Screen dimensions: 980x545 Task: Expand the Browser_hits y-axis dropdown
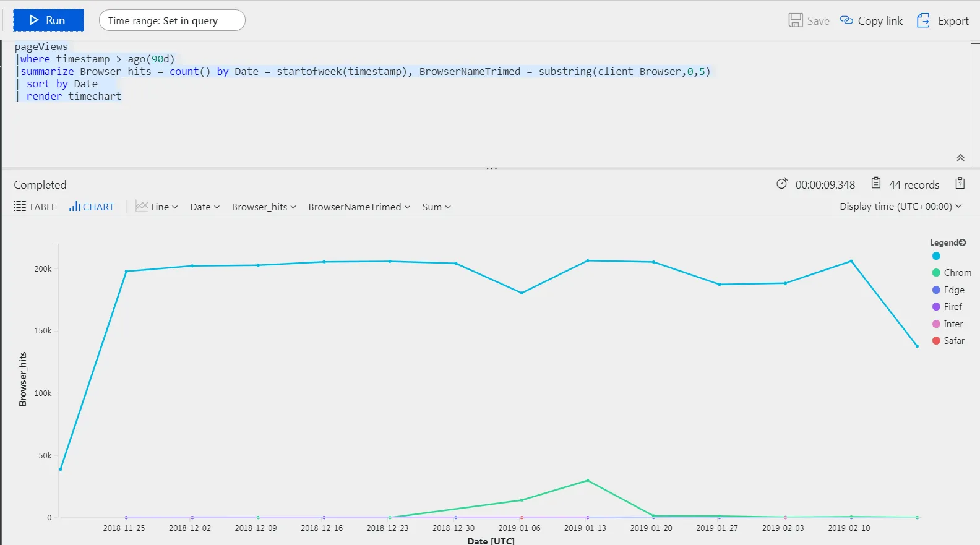(x=264, y=207)
